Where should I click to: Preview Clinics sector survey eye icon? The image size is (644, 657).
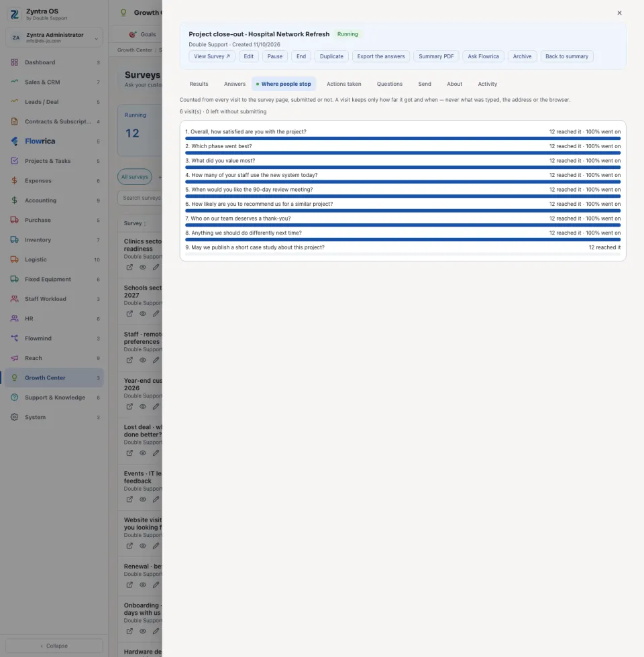(142, 267)
